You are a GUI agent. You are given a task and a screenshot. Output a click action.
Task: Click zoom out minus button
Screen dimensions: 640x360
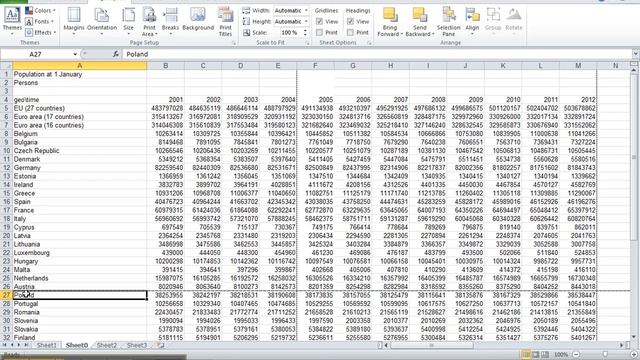(x=576, y=354)
